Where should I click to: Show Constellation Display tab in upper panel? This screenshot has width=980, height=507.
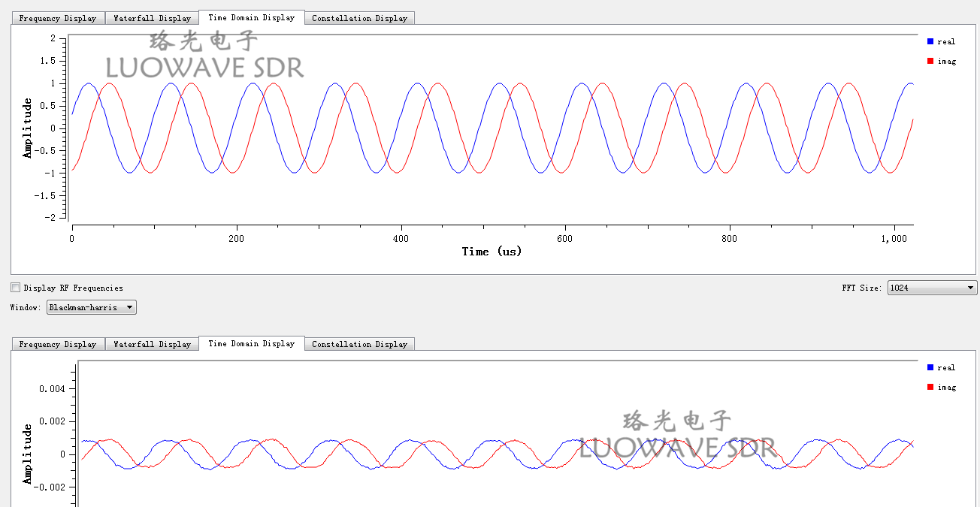359,18
